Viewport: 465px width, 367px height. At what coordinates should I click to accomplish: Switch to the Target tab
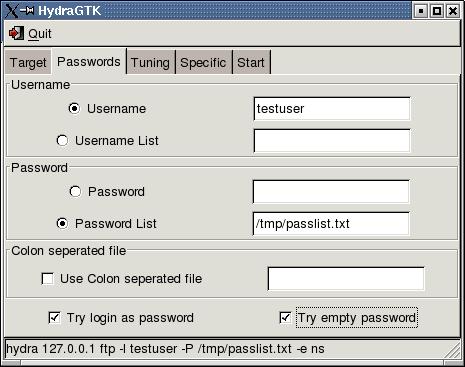coord(28,62)
